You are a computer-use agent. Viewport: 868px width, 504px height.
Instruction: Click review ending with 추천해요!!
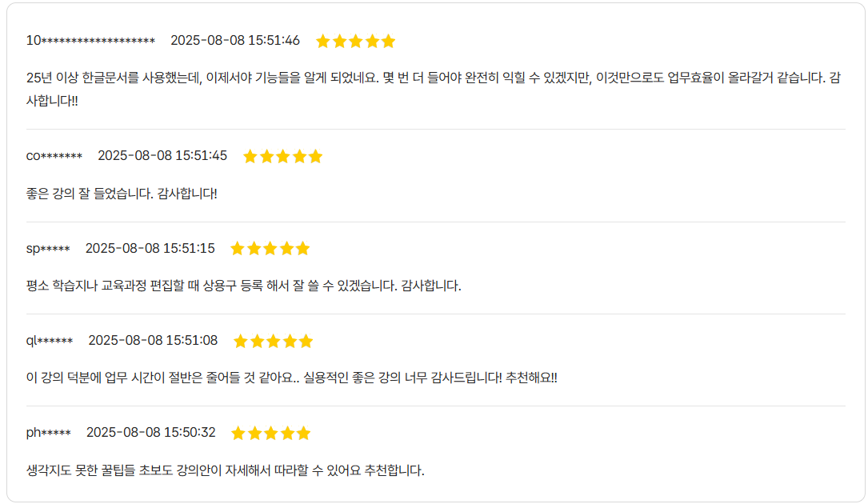click(x=292, y=378)
